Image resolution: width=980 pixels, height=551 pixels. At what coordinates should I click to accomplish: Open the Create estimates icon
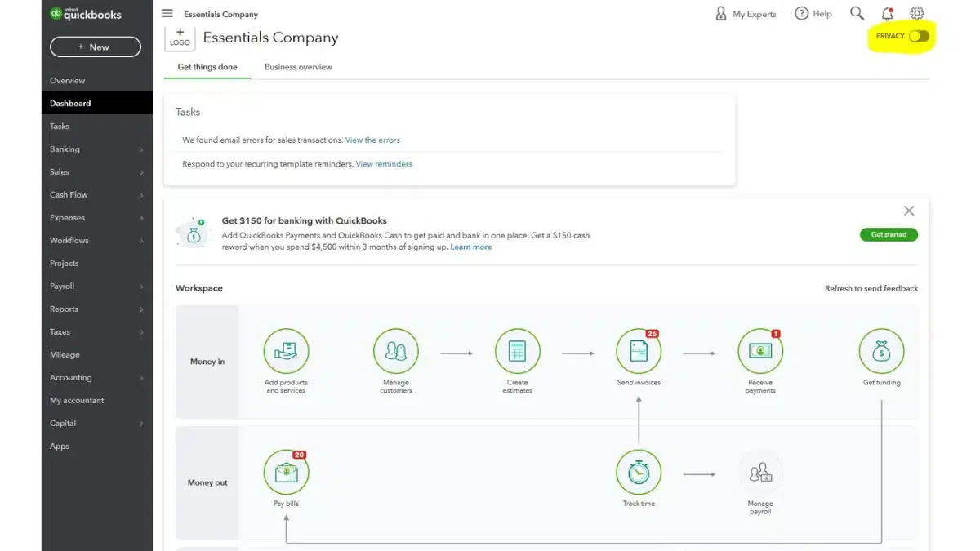point(518,352)
